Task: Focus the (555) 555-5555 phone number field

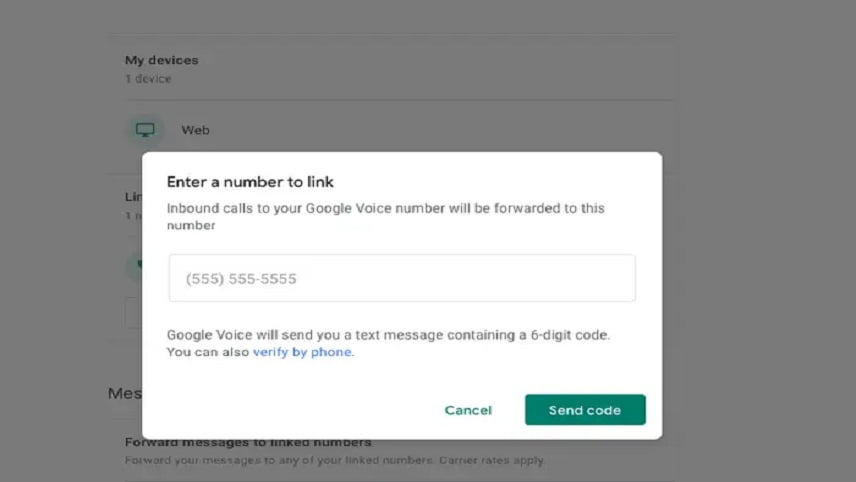Action: (402, 278)
